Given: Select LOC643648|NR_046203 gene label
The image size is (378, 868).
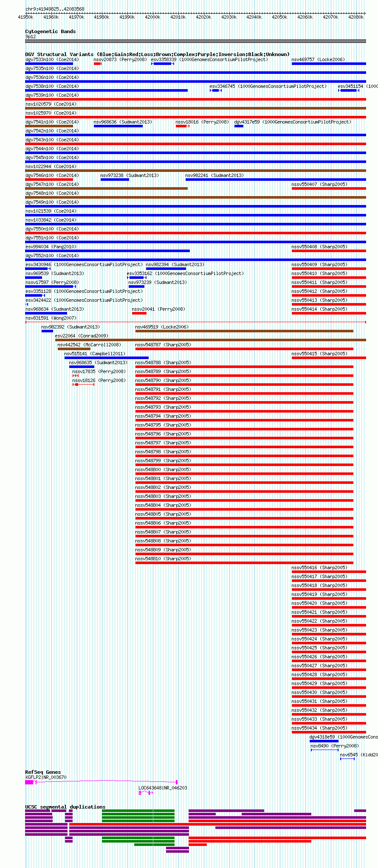Looking at the screenshot, I should [x=163, y=788].
